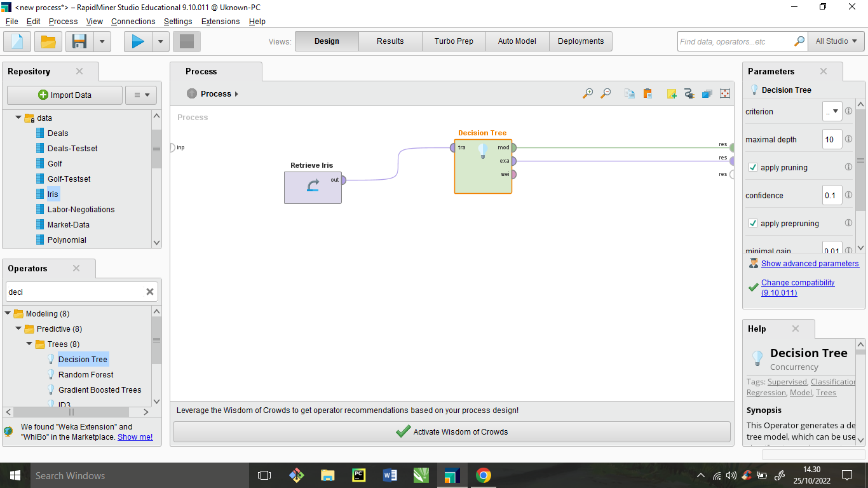
Task: Switch to the Results view
Action: (x=390, y=41)
